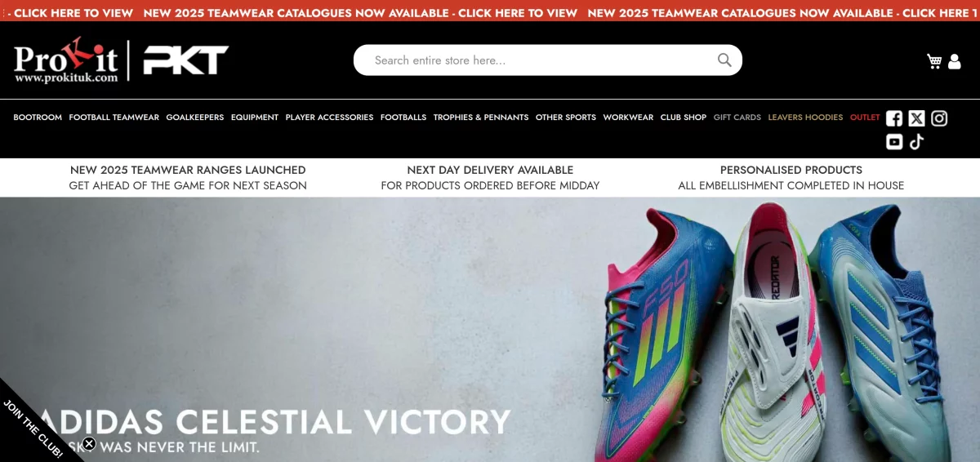980x462 pixels.
Task: Click the Search entire store field
Action: (x=547, y=60)
